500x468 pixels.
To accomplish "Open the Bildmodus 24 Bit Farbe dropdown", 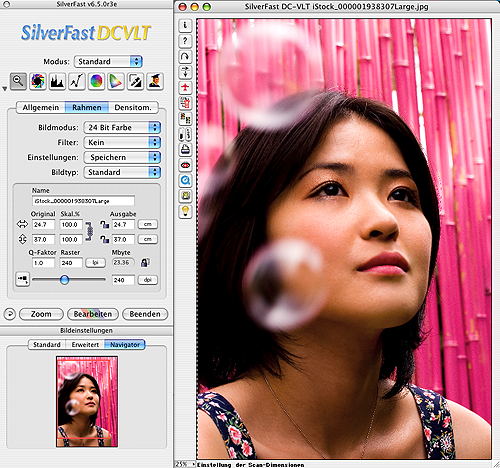I will click(x=122, y=127).
